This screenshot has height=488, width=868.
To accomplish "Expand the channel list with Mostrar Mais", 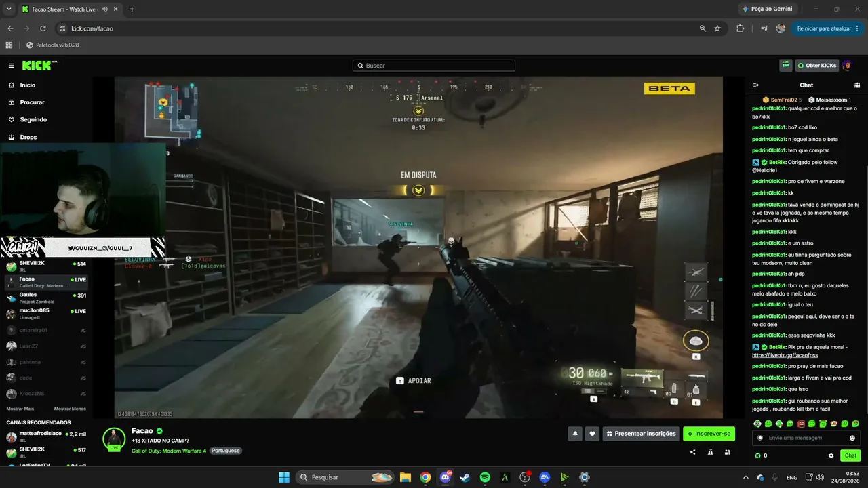I will (20, 409).
